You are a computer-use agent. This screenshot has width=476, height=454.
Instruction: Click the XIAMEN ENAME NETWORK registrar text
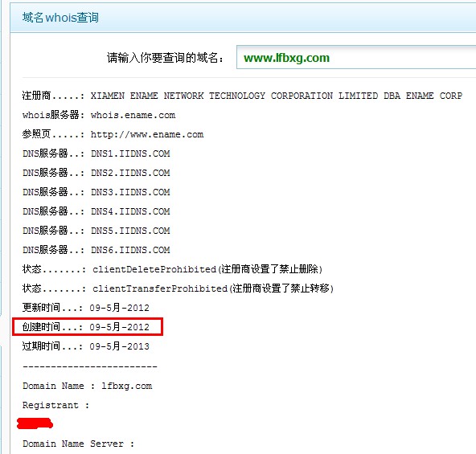coord(277,96)
